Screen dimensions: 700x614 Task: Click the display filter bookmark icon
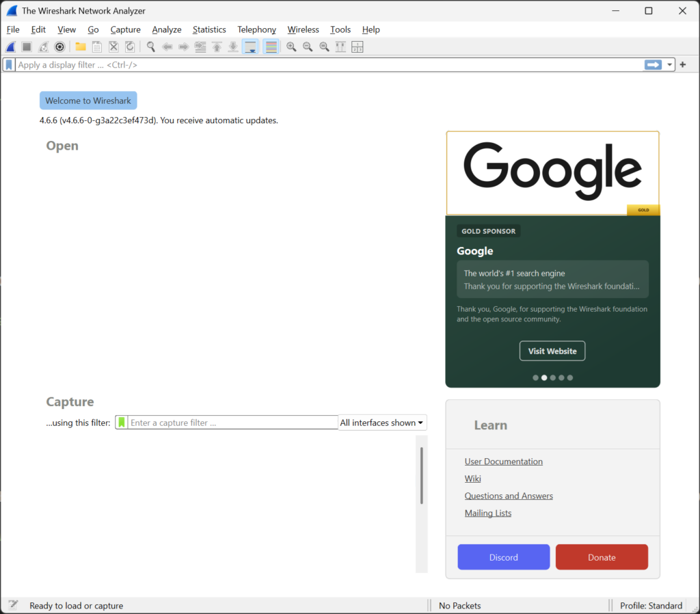click(x=9, y=65)
